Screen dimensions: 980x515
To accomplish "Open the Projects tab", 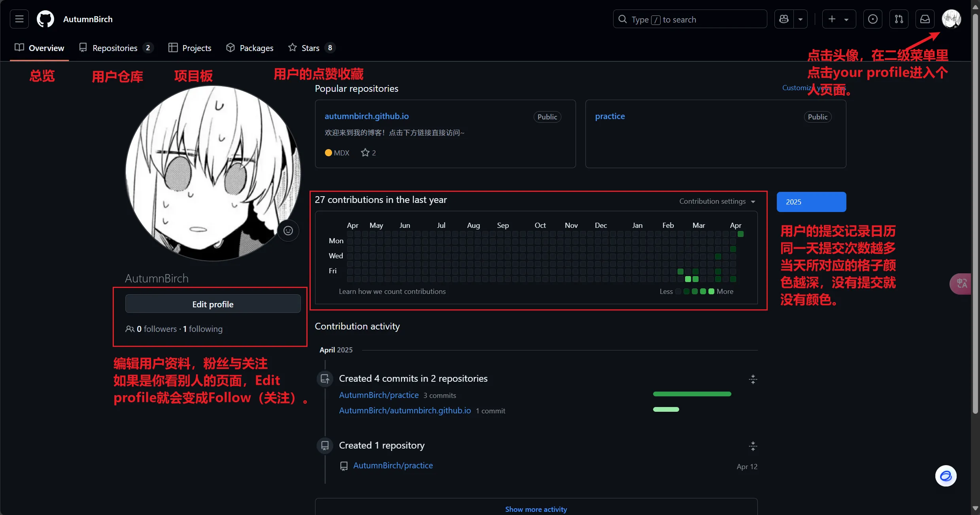I will (x=190, y=48).
